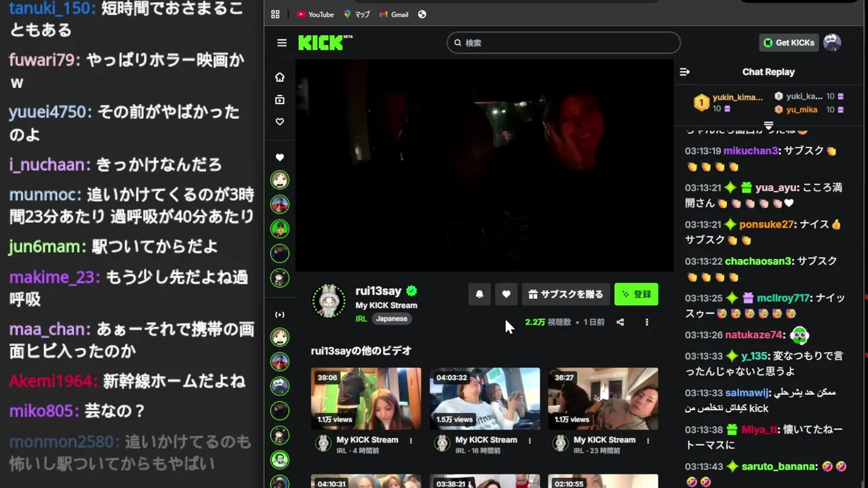Image resolution: width=868 pixels, height=488 pixels.
Task: Click the gold rank 1 badge icon
Action: pyautogui.click(x=701, y=103)
